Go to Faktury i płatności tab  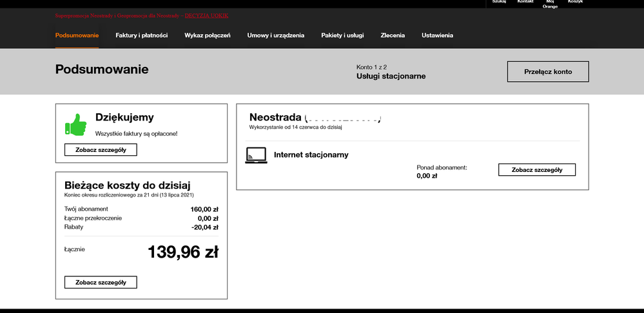141,35
